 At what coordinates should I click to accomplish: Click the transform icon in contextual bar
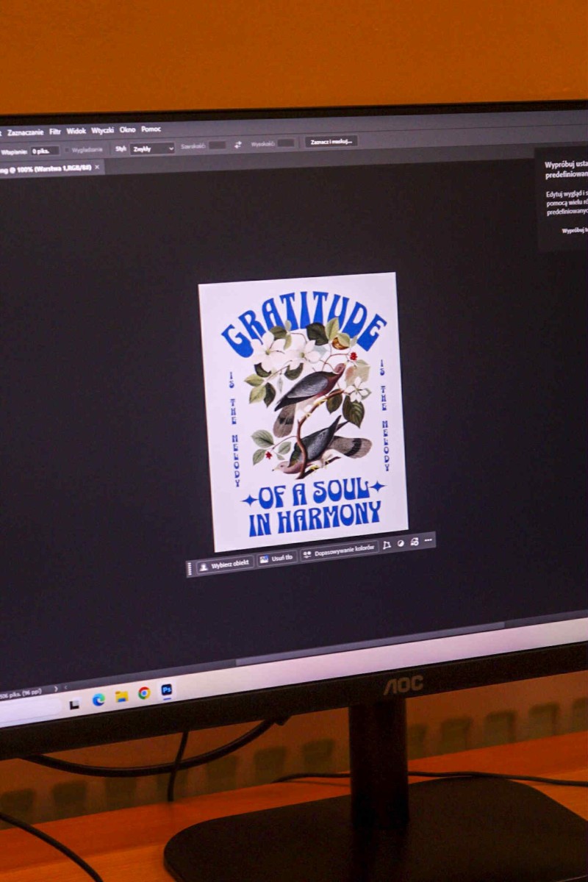click(x=387, y=545)
